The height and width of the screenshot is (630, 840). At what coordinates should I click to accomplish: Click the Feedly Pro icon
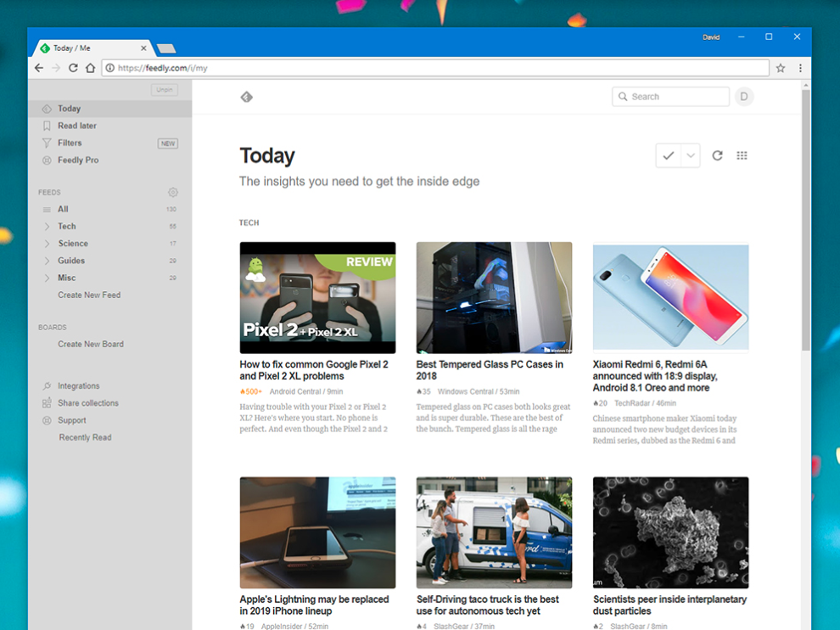tap(47, 160)
